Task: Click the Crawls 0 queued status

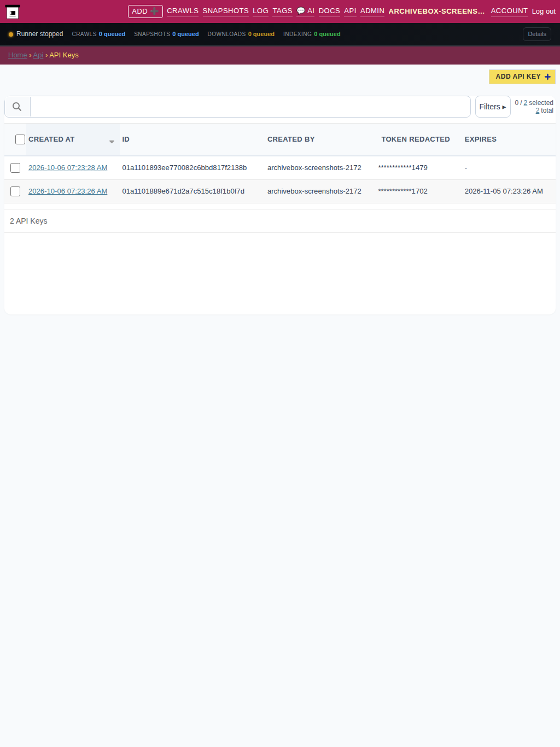Action: point(98,34)
